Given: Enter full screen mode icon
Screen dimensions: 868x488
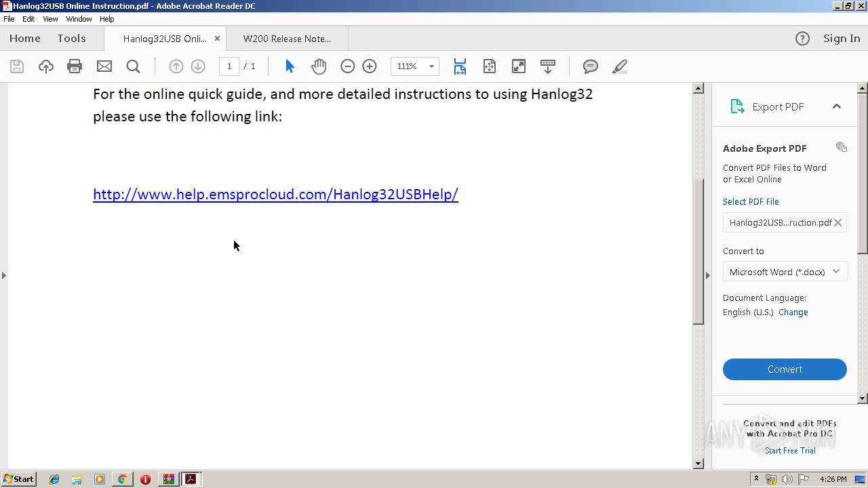Looking at the screenshot, I should [519, 66].
